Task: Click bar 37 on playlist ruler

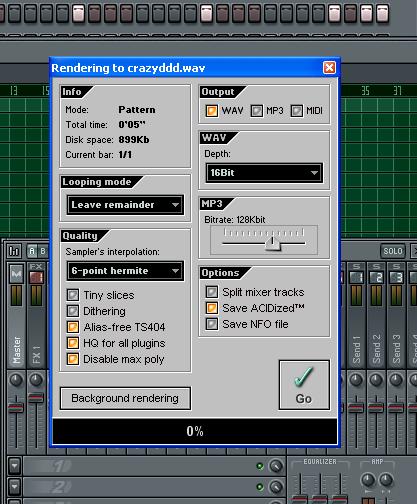Action: [397, 91]
